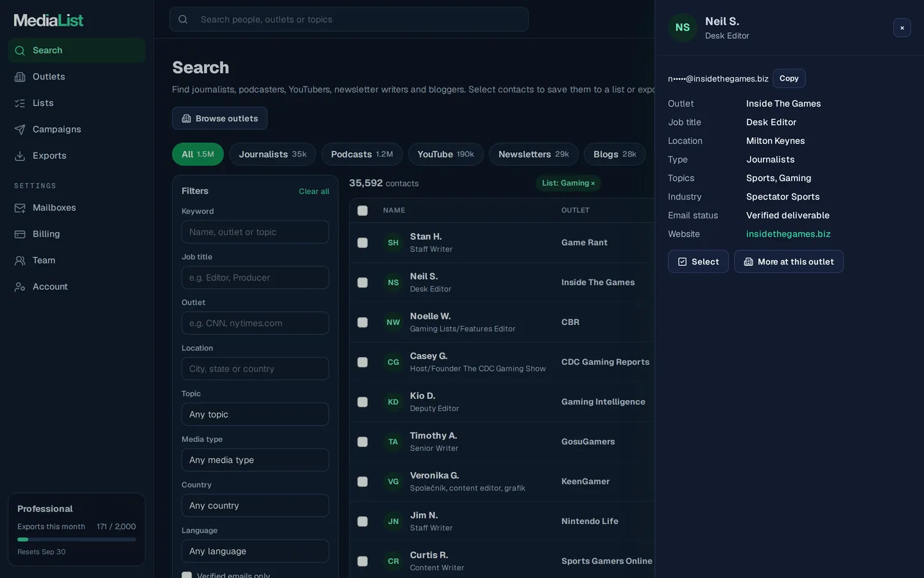Toggle the select-all checkbox in the table header
Image resolution: width=924 pixels, height=578 pixels.
363,211
